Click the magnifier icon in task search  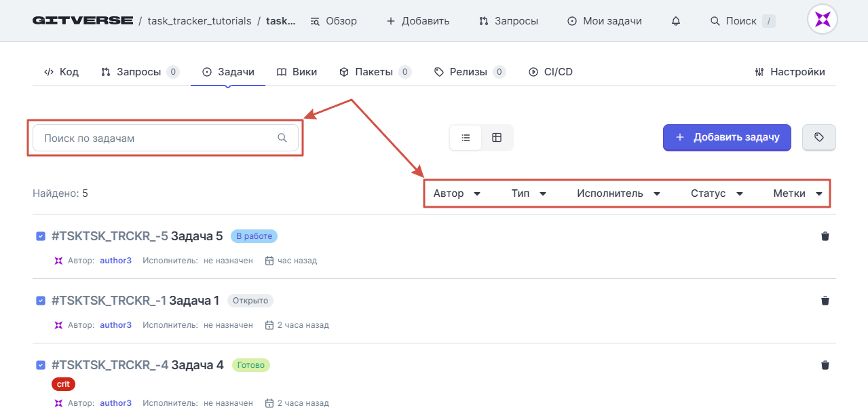pos(282,138)
